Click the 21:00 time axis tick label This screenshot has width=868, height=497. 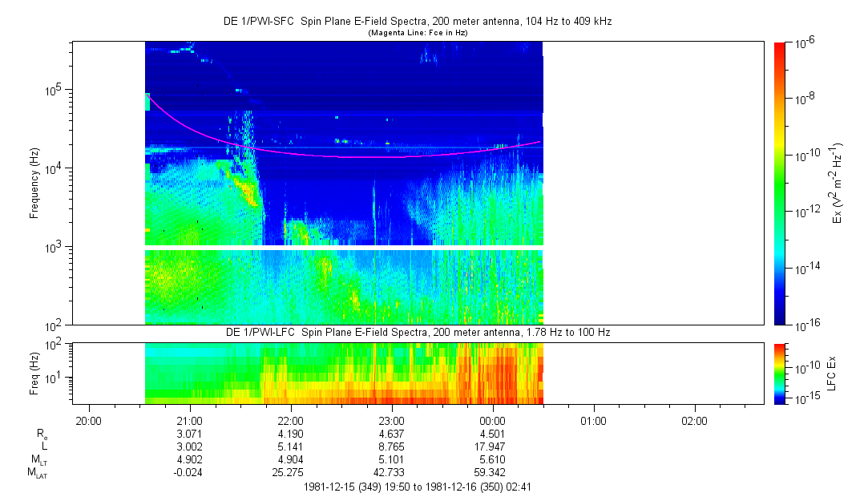(189, 421)
